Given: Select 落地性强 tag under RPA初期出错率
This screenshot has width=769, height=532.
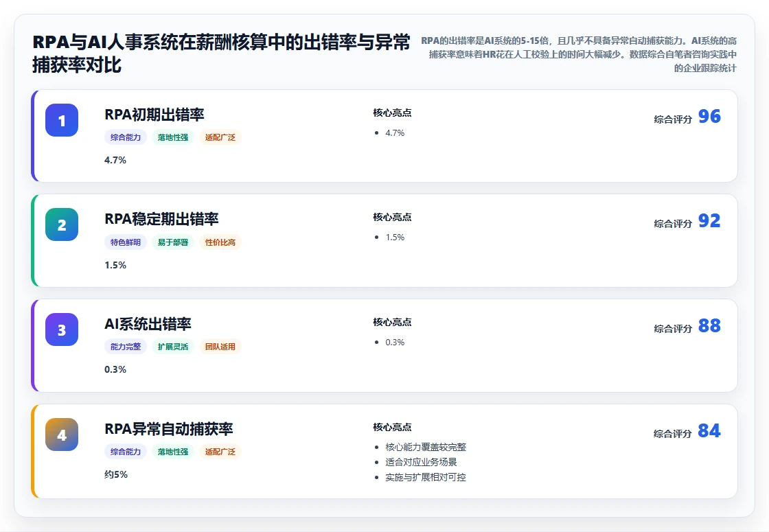Looking at the screenshot, I should pos(172,137).
